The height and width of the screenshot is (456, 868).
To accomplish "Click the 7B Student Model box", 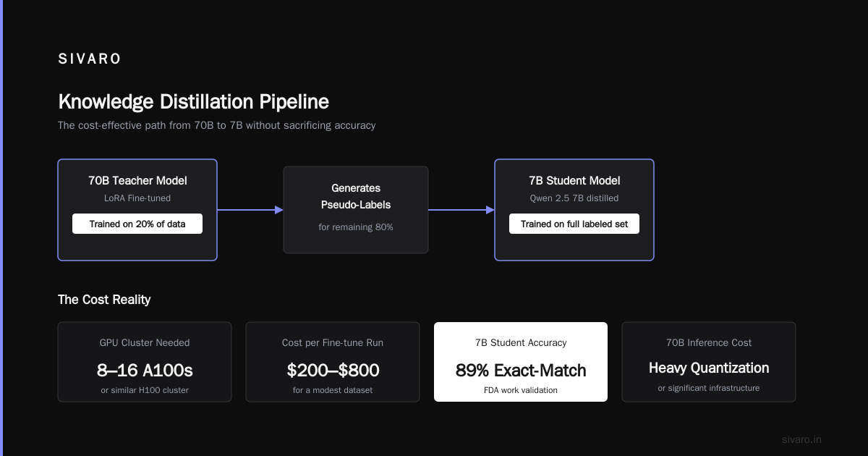I will click(x=574, y=210).
